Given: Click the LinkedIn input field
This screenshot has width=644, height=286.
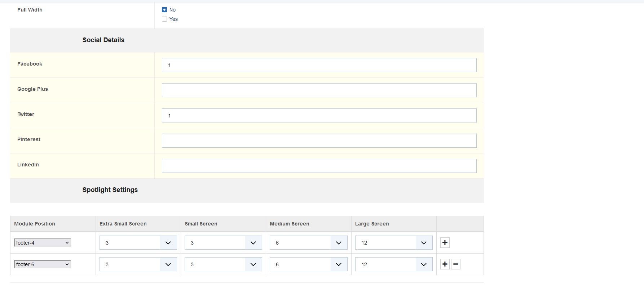Looking at the screenshot, I should click(319, 166).
